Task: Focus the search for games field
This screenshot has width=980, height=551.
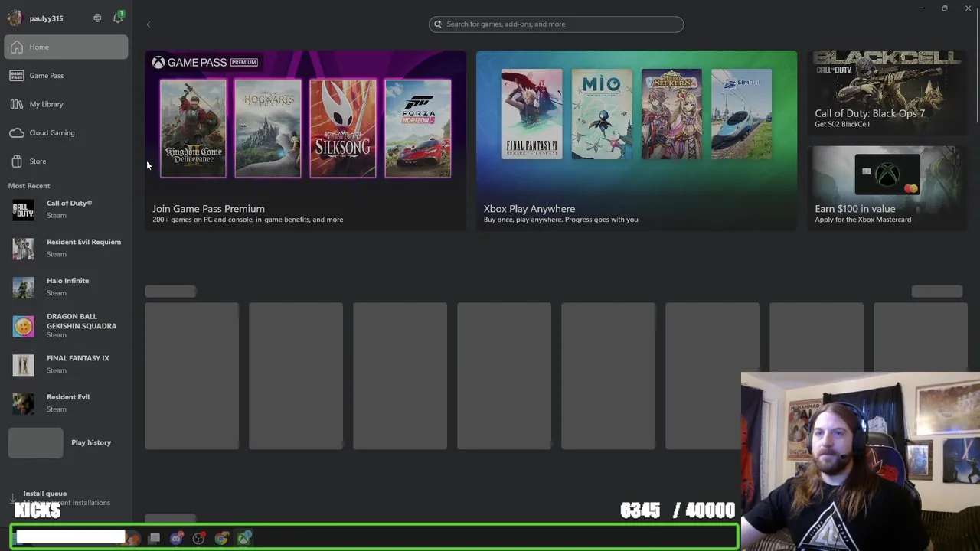Action: (x=556, y=24)
